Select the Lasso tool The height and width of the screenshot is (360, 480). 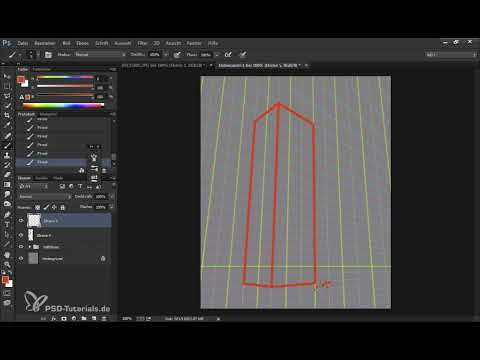[x=7, y=96]
